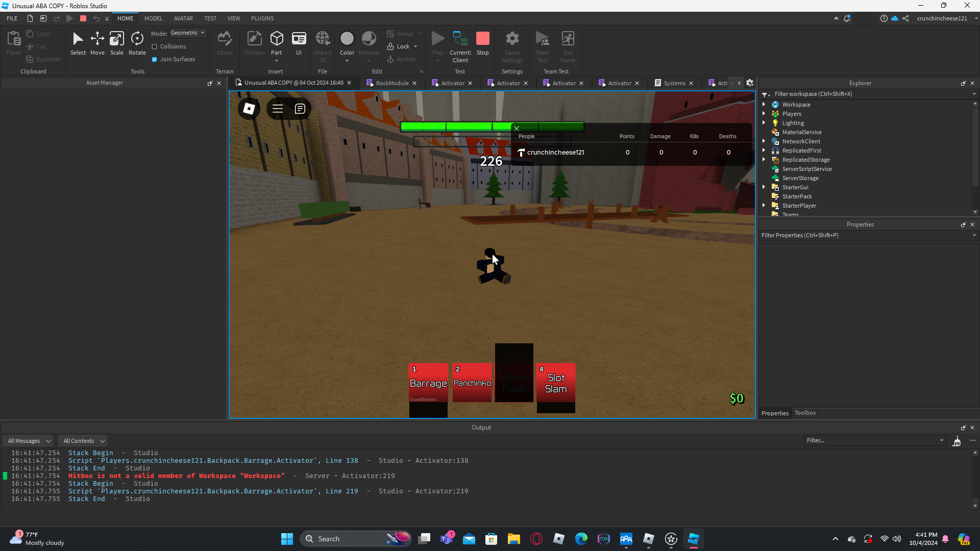Choose the Scale tool
The image size is (980, 551).
click(117, 43)
